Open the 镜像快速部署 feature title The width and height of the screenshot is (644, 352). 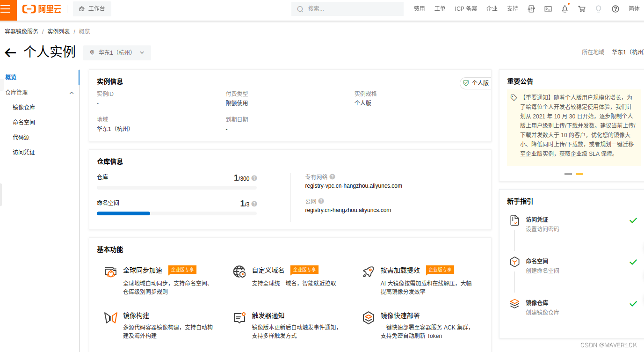pos(400,315)
